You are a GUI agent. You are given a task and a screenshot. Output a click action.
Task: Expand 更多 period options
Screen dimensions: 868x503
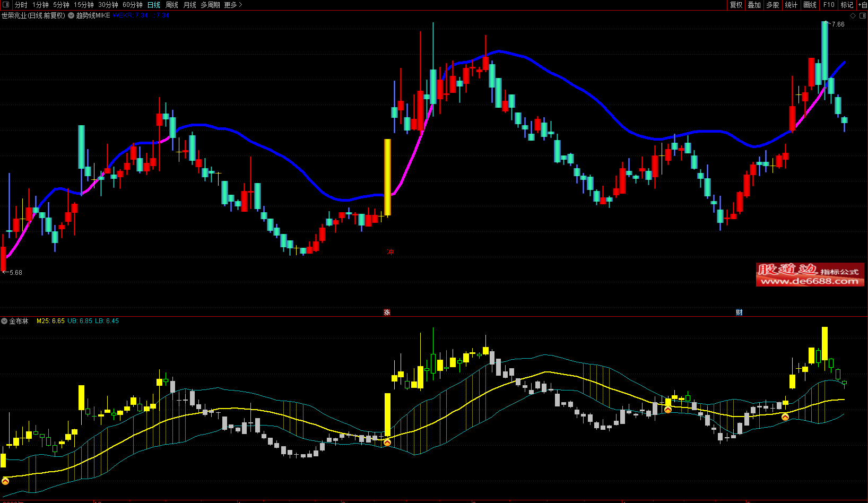tap(233, 5)
